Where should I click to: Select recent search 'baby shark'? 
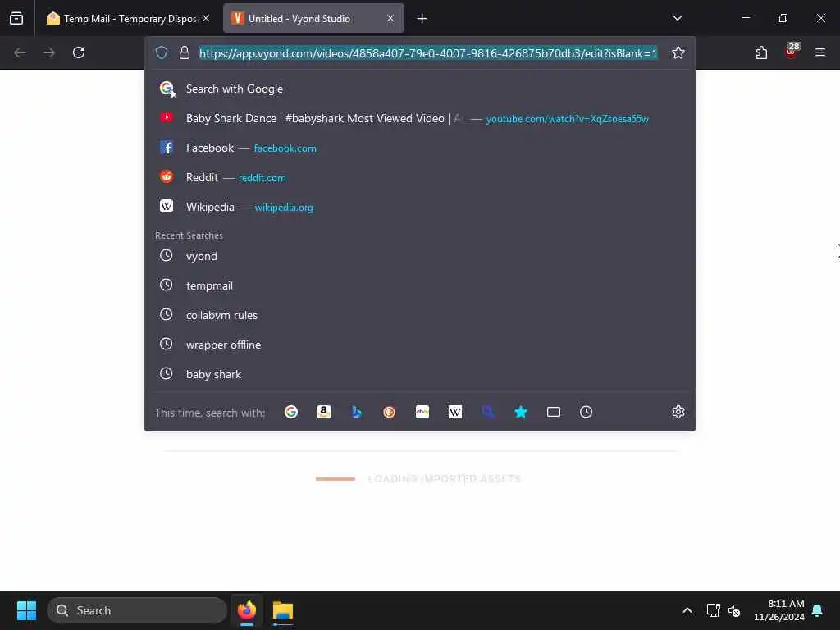point(420,374)
